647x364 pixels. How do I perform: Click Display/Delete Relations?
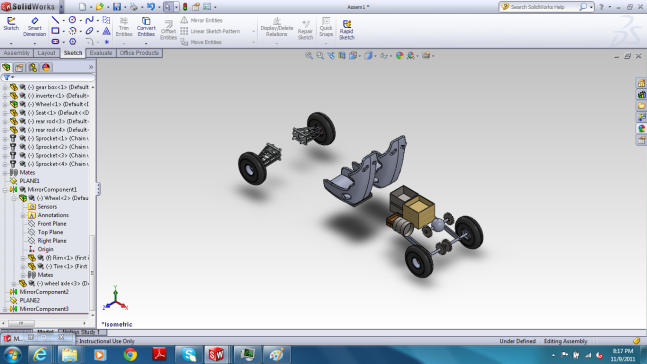coord(277,27)
